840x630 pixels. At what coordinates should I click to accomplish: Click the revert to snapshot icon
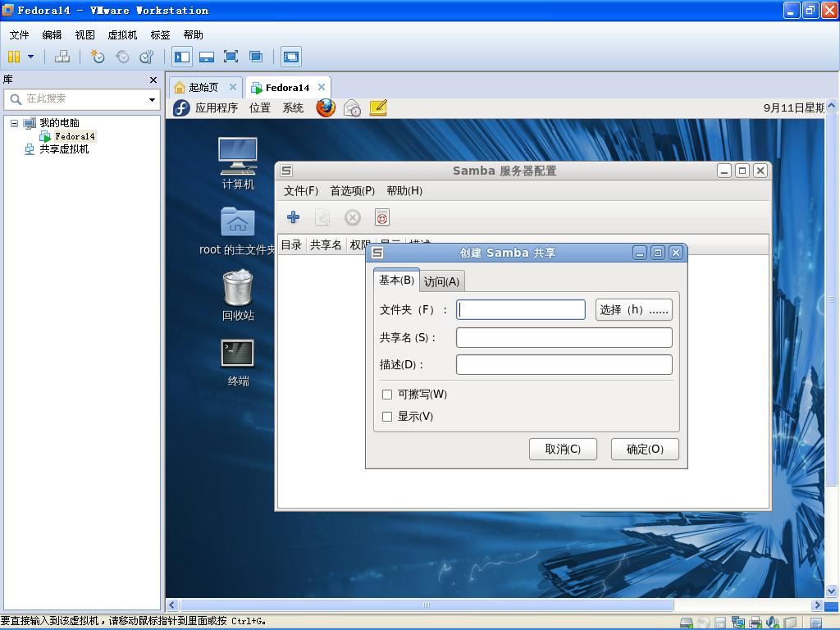coord(122,57)
